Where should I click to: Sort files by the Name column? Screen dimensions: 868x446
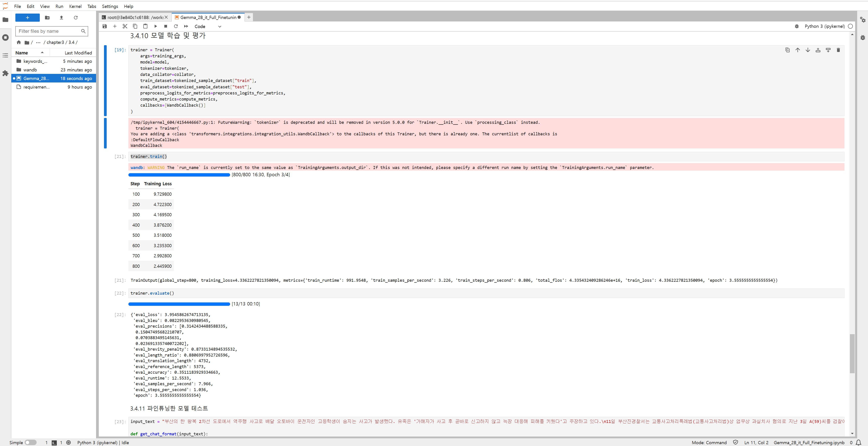(x=21, y=53)
